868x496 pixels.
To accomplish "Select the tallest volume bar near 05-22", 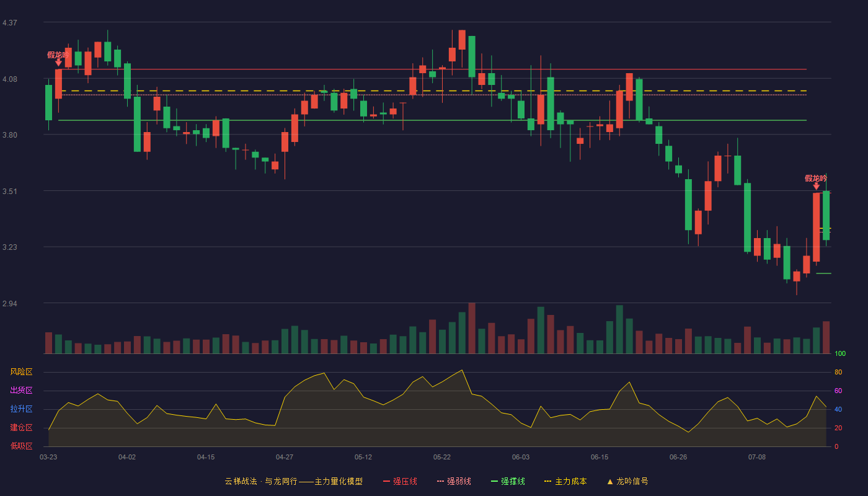I will (x=472, y=328).
